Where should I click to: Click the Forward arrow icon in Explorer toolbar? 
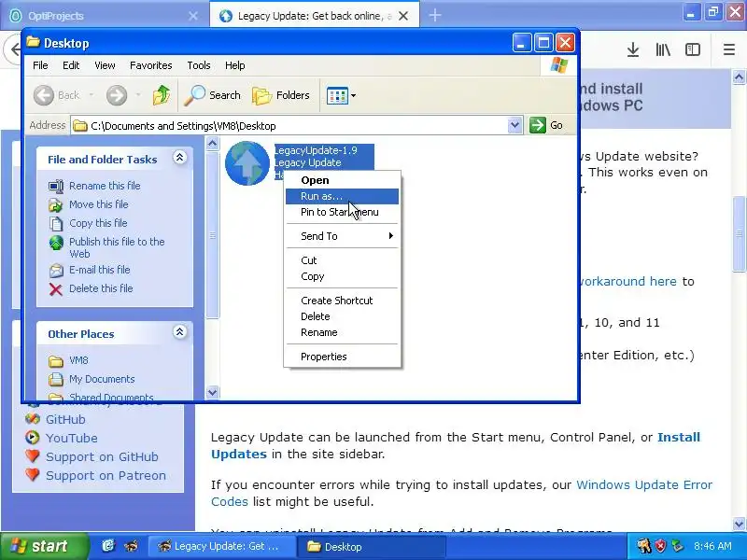117,95
